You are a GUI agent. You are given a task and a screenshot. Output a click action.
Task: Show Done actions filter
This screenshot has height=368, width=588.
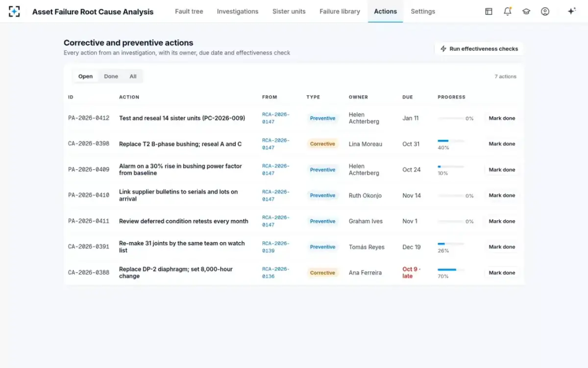(x=111, y=76)
